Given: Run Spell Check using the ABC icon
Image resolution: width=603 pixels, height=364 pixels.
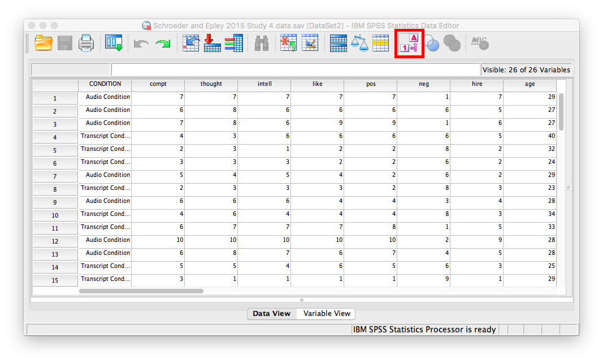Looking at the screenshot, I should (479, 43).
